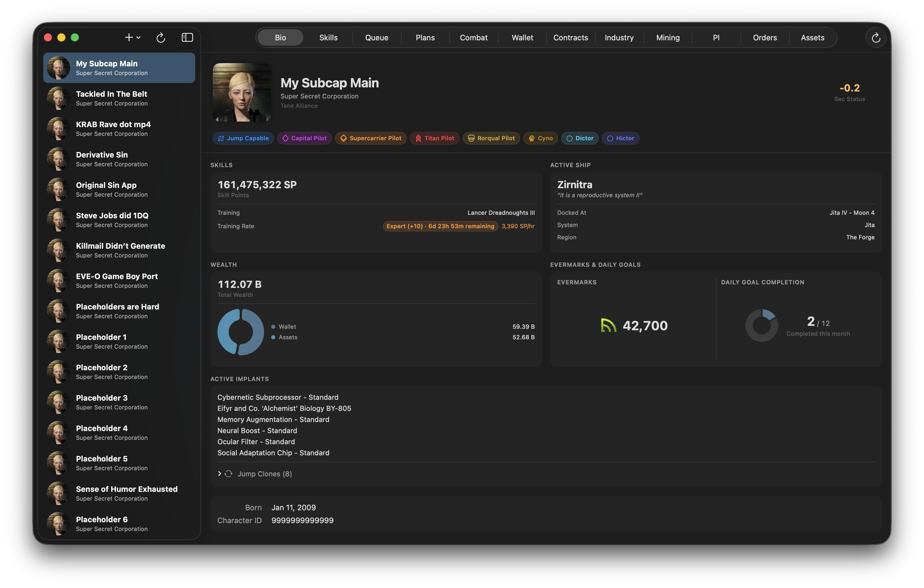Switch to the Assets tab
This screenshot has height=588, width=924.
812,38
